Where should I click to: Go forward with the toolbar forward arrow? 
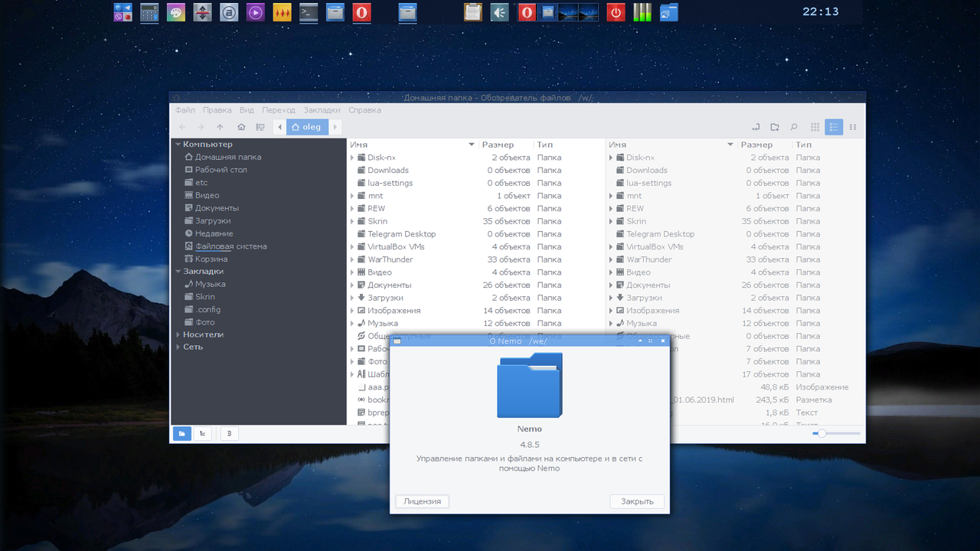click(201, 127)
